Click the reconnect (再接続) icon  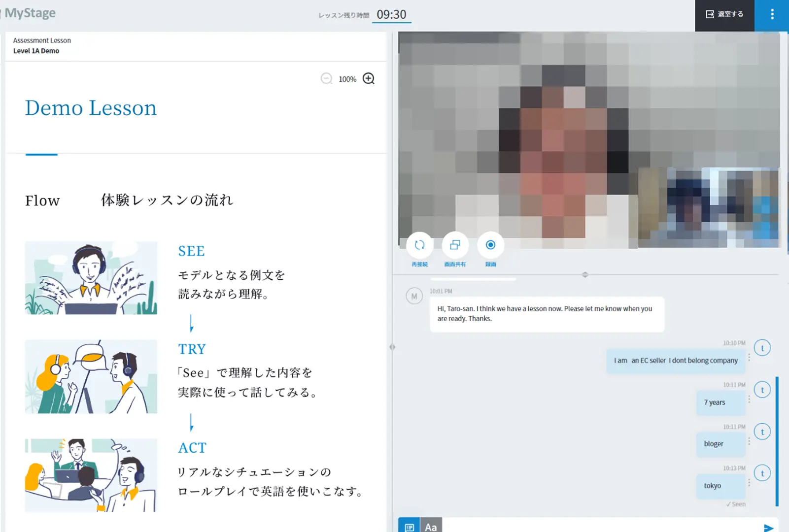coord(419,245)
